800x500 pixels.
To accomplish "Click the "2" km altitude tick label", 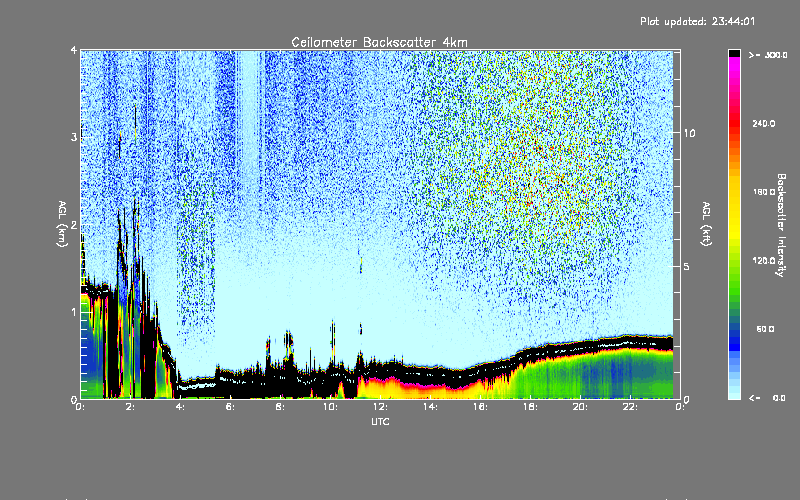I will click(x=74, y=225).
